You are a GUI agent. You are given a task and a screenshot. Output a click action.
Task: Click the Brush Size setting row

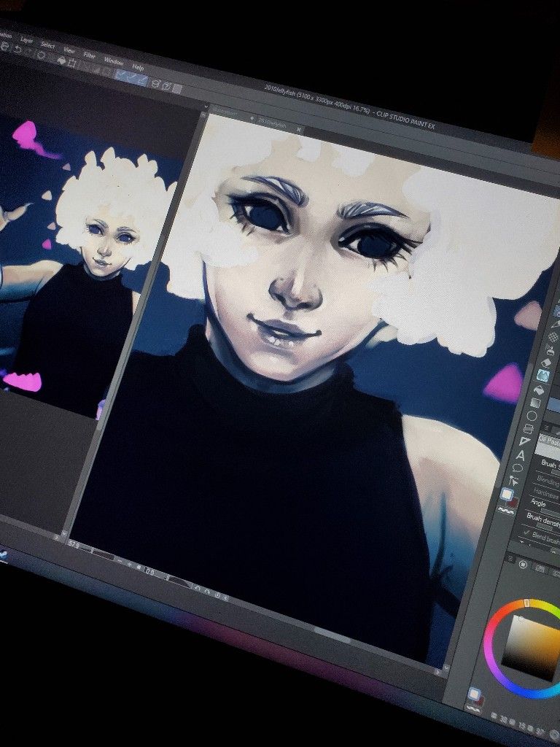click(x=551, y=465)
